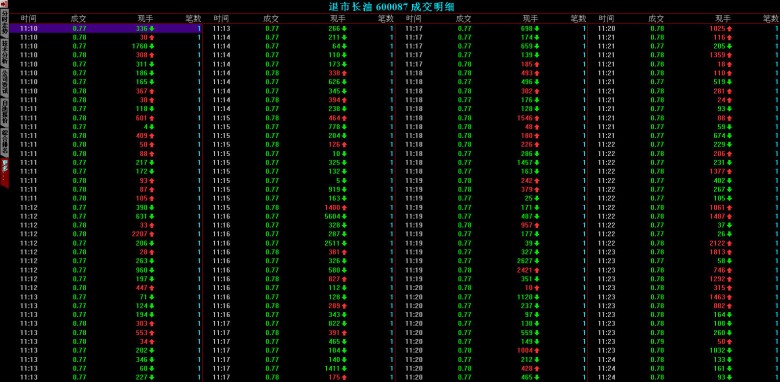Go to the 综合排名 sidebar tab
This screenshot has height=382, width=780.
click(x=4, y=140)
